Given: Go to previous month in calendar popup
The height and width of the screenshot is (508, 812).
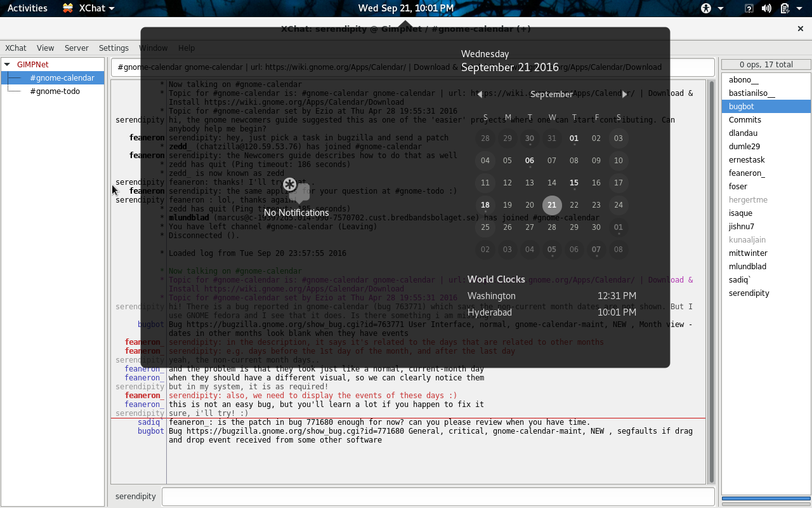Looking at the screenshot, I should click(480, 94).
